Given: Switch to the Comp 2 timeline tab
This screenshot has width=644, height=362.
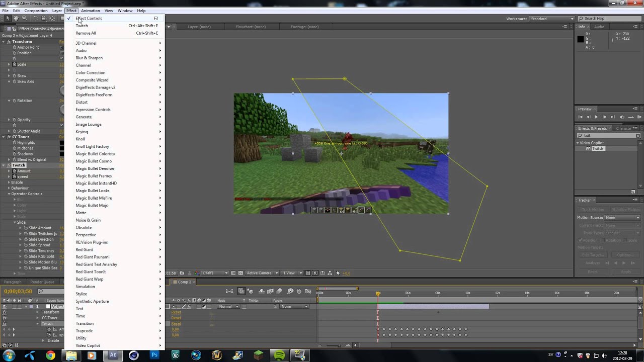Looking at the screenshot, I should (x=184, y=282).
